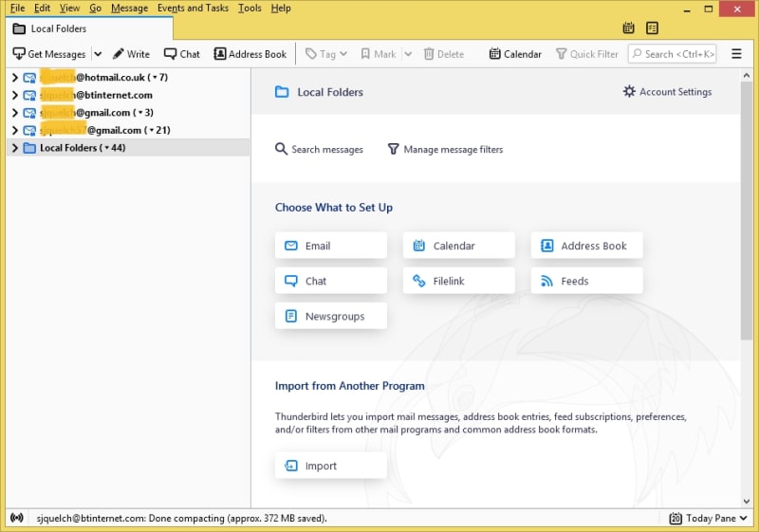Set up Feeds

coord(586,281)
